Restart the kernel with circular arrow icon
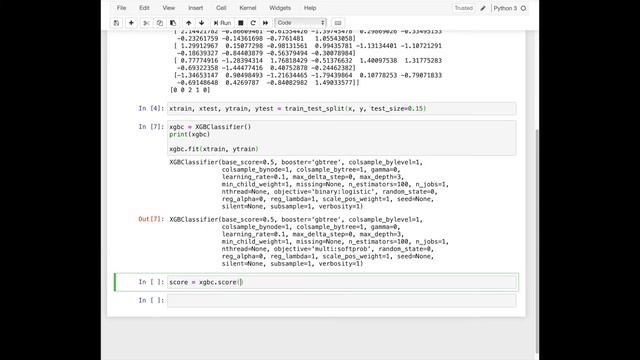The width and height of the screenshot is (640, 360). point(253,23)
